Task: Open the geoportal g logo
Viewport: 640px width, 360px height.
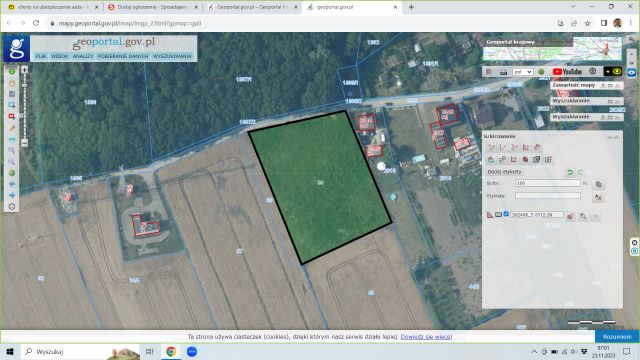Action: pos(17,48)
